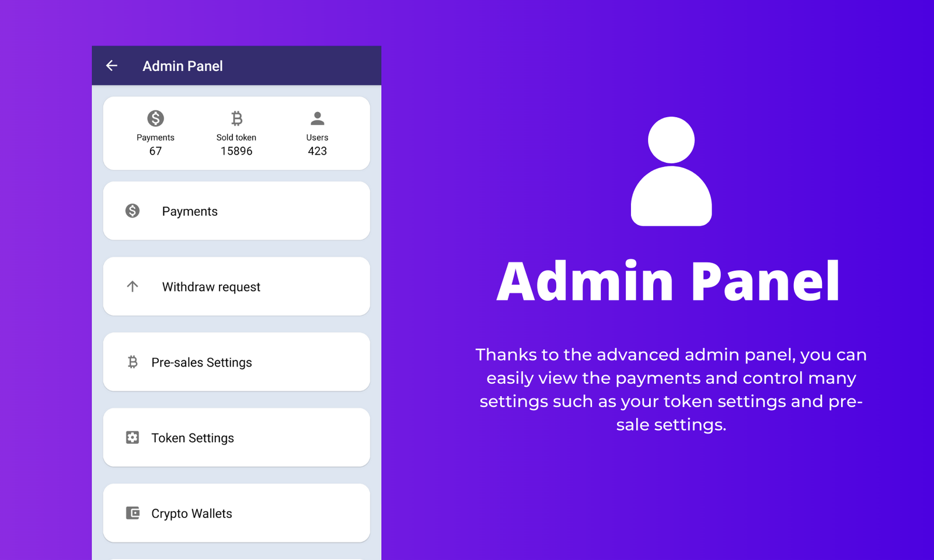Screen dimensions: 934x560
Task: Click the Users person icon above 423
Action: [x=318, y=118]
